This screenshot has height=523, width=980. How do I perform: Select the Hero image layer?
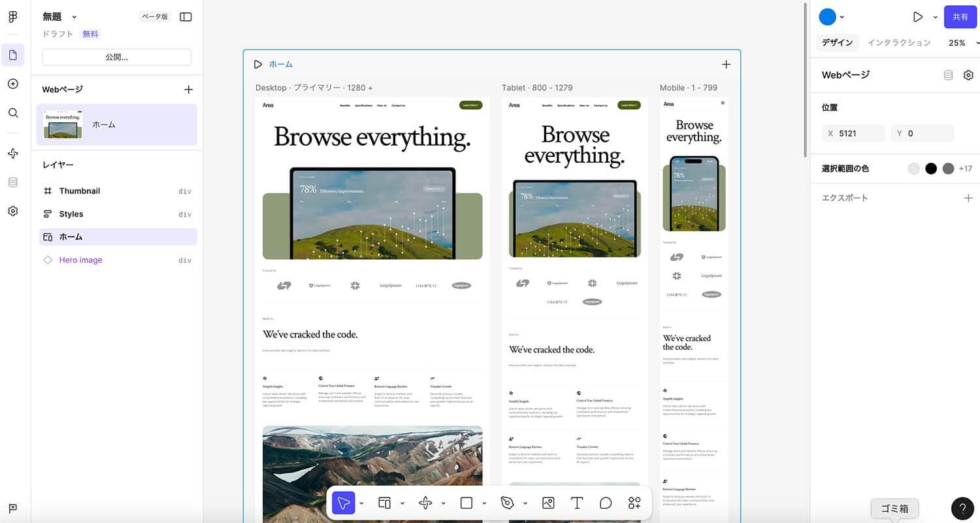click(81, 260)
